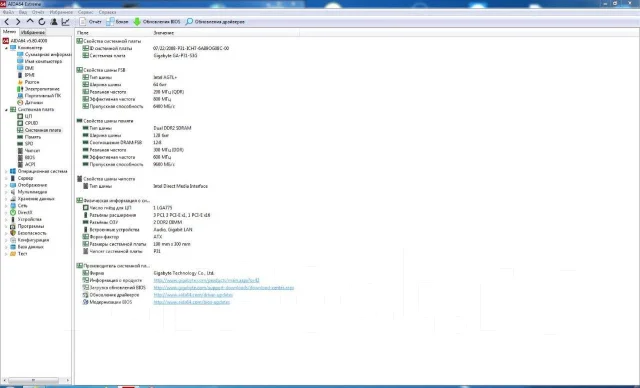Click the Чипсет chip icon in the tree
The width and height of the screenshot is (640, 388).
pyautogui.click(x=20, y=151)
